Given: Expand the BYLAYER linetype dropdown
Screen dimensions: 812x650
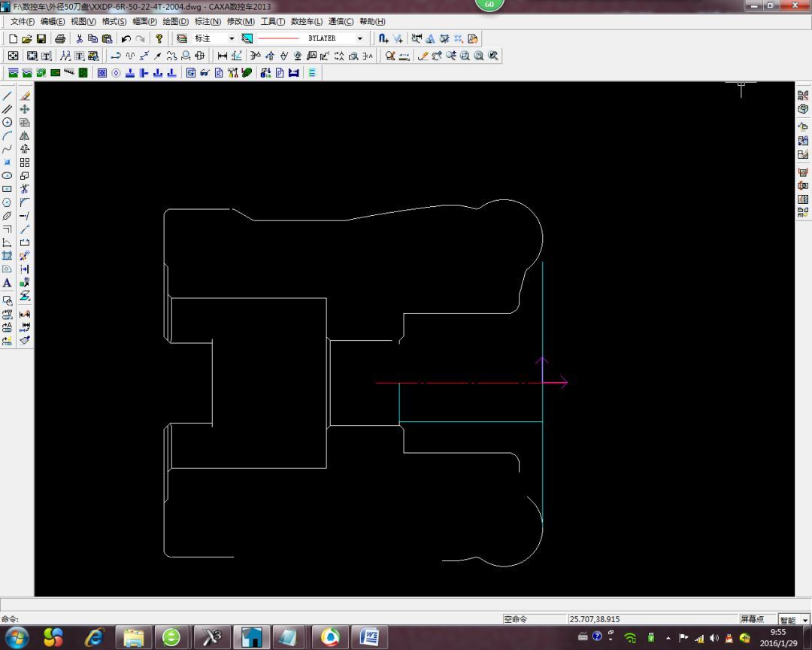Looking at the screenshot, I should coord(359,38).
